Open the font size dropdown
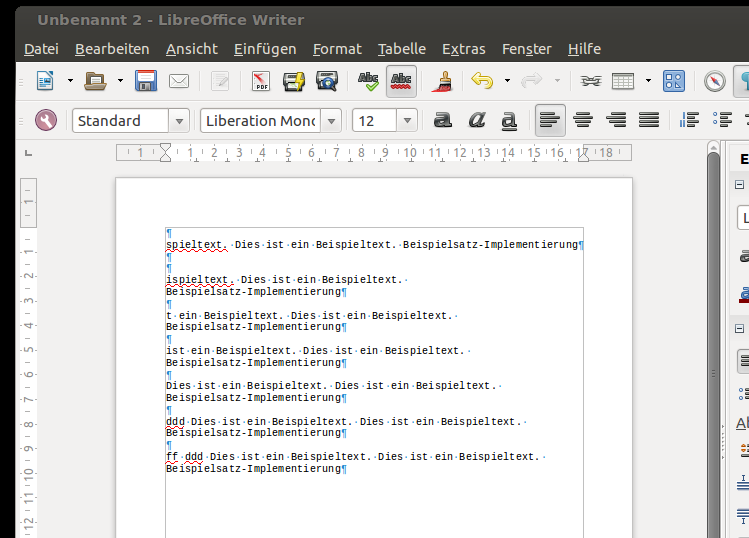 point(407,121)
